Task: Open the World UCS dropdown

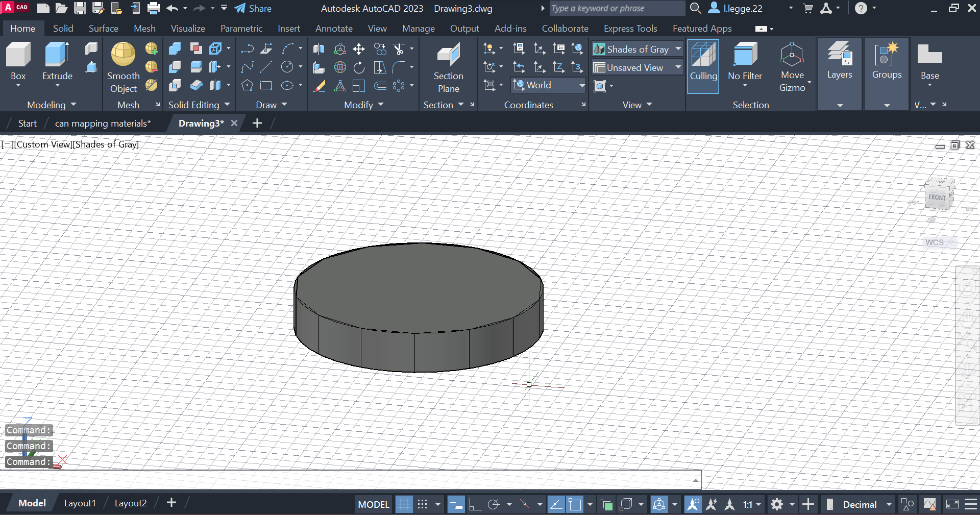Action: pyautogui.click(x=549, y=85)
